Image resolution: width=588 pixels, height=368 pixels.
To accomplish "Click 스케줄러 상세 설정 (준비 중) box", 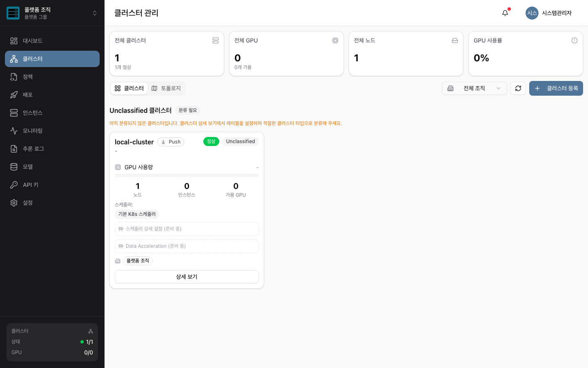I will click(x=187, y=229).
